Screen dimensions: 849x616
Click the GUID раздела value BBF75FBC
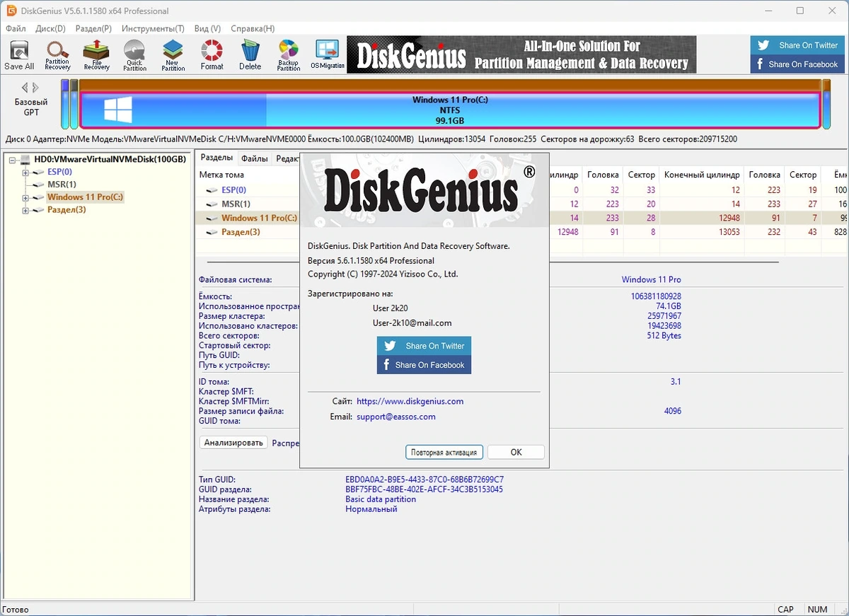coord(424,489)
